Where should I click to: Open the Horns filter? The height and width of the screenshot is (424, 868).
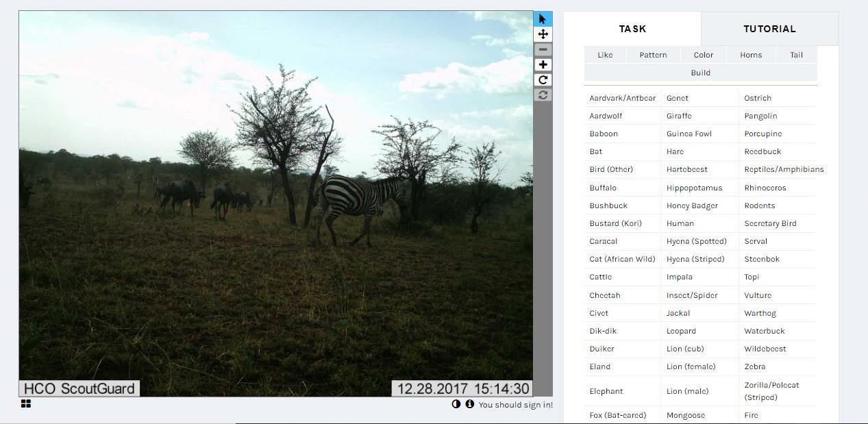pos(751,55)
